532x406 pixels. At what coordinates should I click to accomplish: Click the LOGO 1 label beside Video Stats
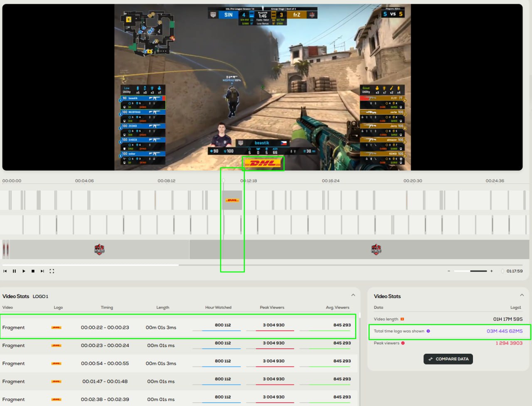coord(40,296)
